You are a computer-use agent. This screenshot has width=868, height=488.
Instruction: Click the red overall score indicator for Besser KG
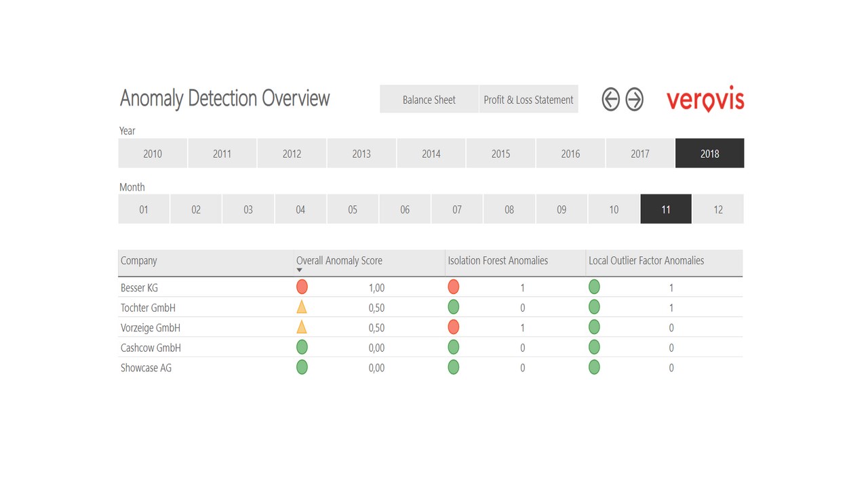(302, 287)
